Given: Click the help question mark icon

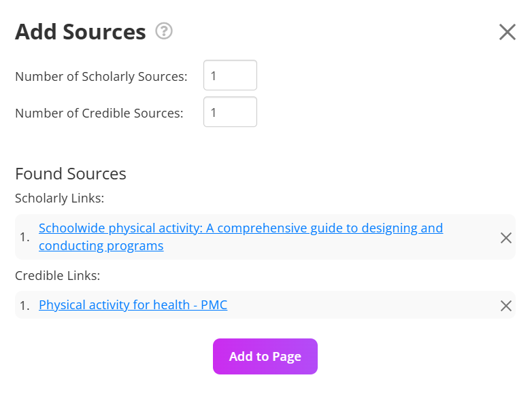Looking at the screenshot, I should pyautogui.click(x=164, y=31).
